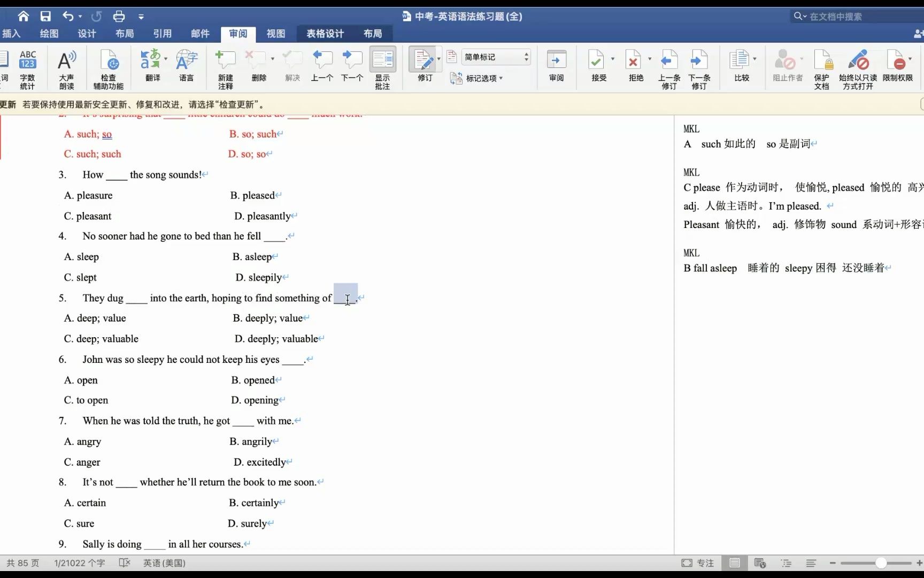
Task: Select option D. deeply; valuable
Action: [276, 339]
